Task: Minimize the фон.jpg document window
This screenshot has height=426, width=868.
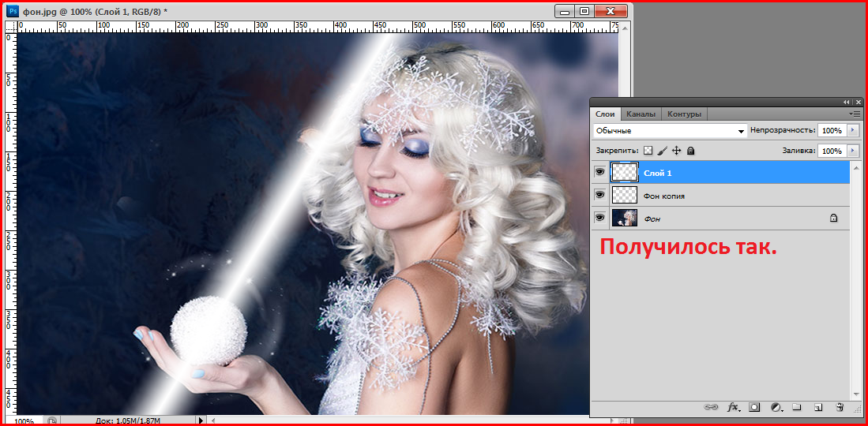Action: pos(566,11)
